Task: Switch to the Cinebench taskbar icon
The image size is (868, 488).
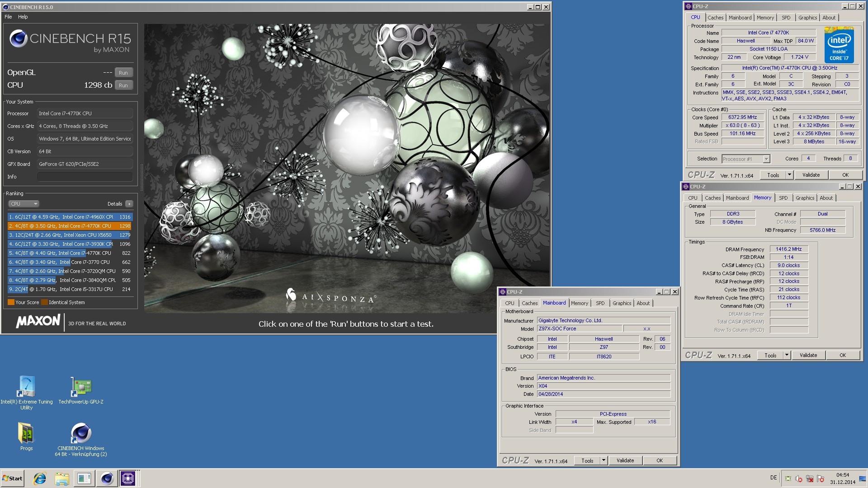Action: click(x=107, y=479)
